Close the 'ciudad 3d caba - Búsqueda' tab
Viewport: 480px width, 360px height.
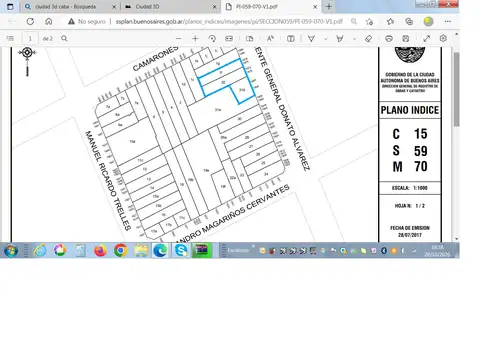[x=114, y=7]
